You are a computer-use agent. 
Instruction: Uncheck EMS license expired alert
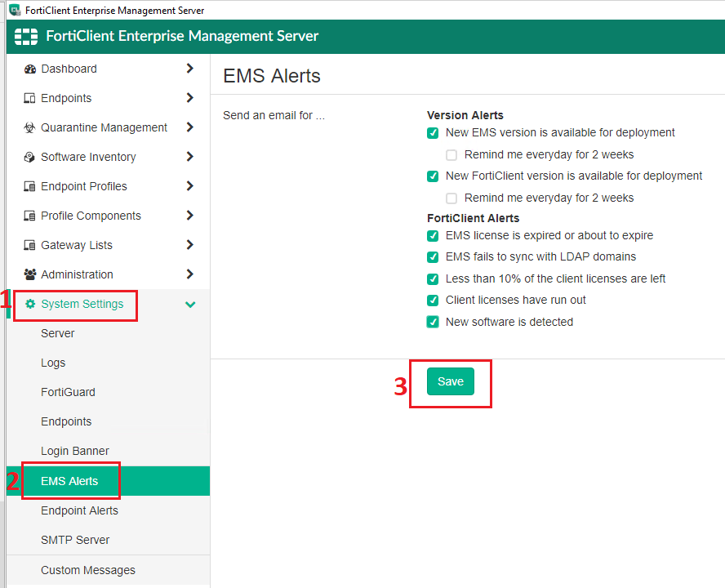(x=433, y=236)
